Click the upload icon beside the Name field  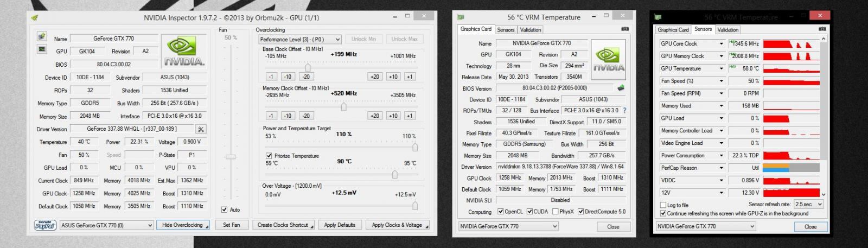(42, 36)
